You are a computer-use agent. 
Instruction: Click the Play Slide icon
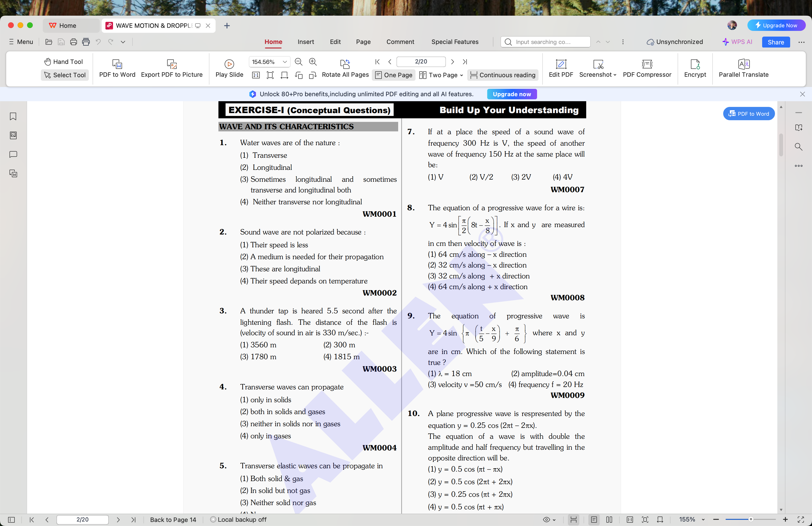click(228, 64)
